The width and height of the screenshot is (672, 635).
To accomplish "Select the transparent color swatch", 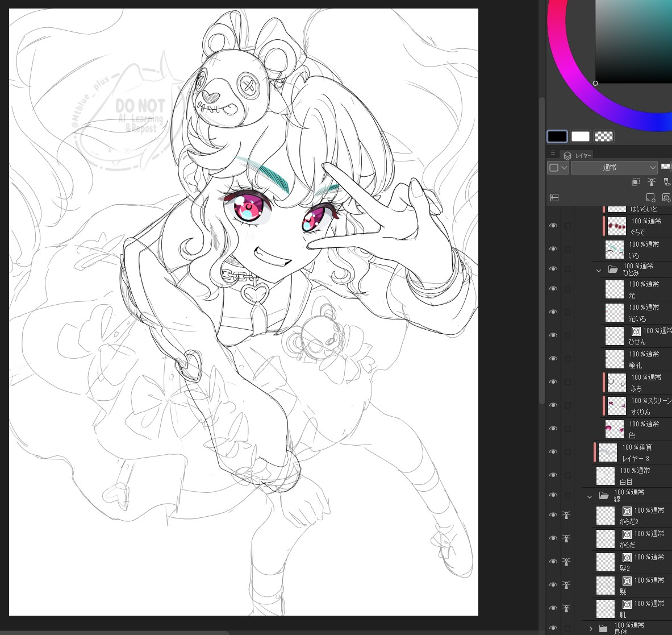I will 604,136.
